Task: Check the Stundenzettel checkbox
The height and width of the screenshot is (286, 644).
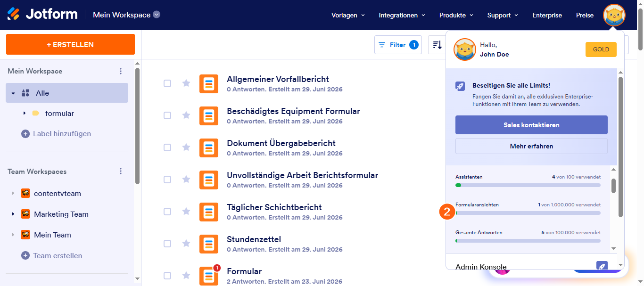Action: click(167, 244)
